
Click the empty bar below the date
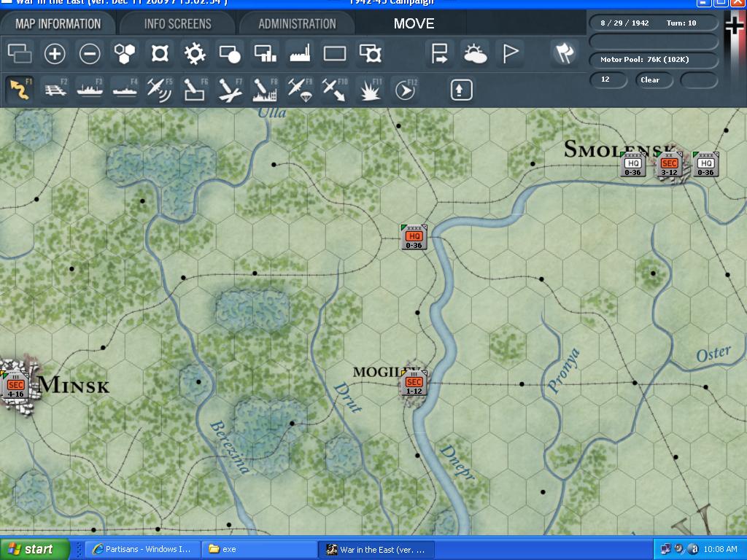point(653,42)
